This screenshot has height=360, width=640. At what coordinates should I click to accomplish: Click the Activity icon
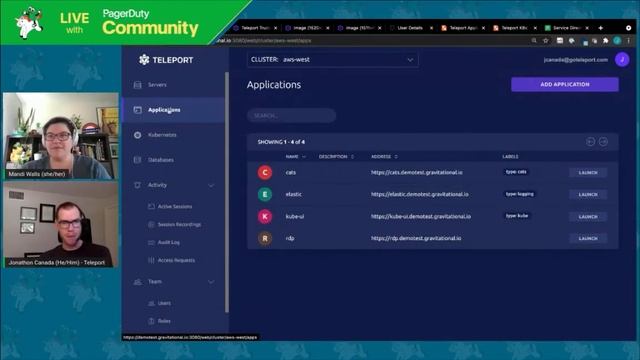click(x=138, y=185)
